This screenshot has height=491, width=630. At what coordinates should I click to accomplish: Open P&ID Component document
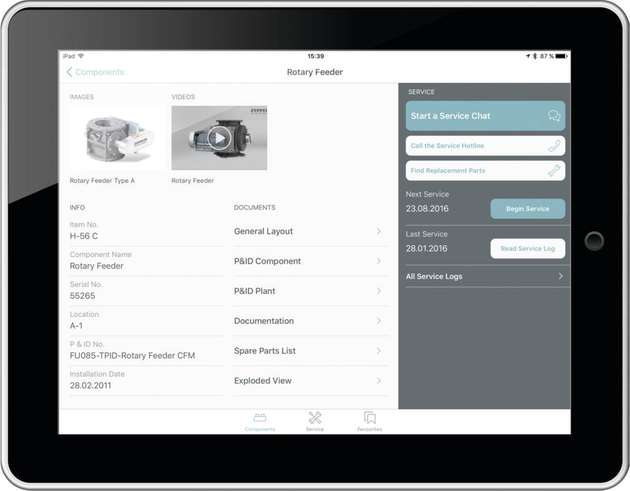[x=310, y=261]
